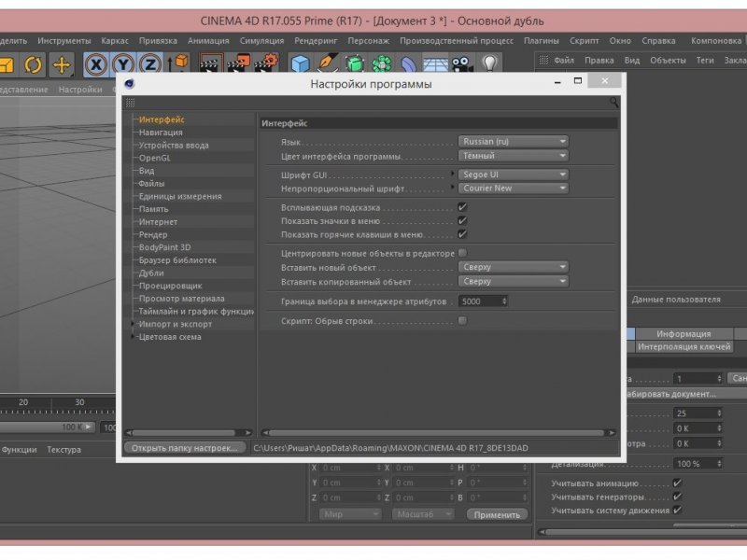Screen dimensions: 747x560
Task: Open Вставить копированный объект dropdown
Action: [x=513, y=282]
